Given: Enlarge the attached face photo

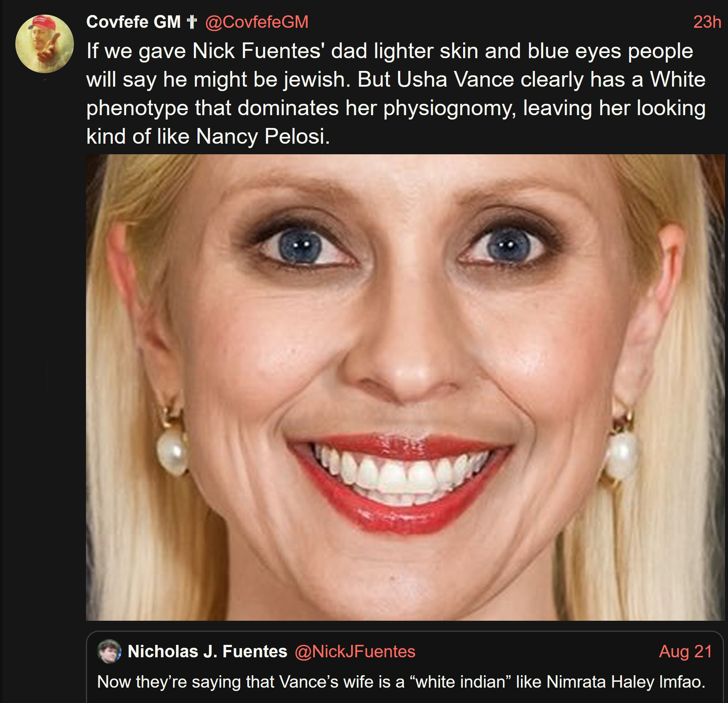Looking at the screenshot, I should click(405, 387).
